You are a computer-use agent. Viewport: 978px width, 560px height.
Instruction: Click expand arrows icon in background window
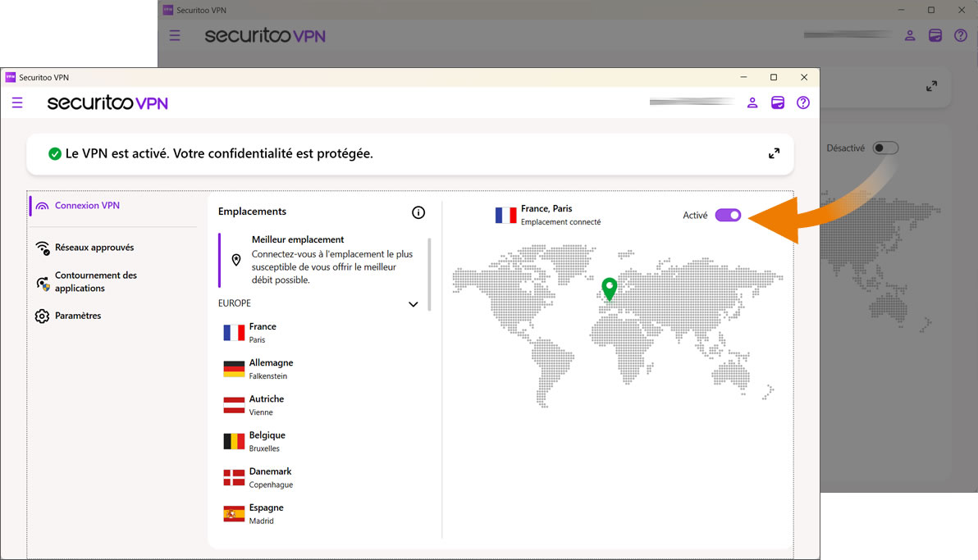point(931,86)
